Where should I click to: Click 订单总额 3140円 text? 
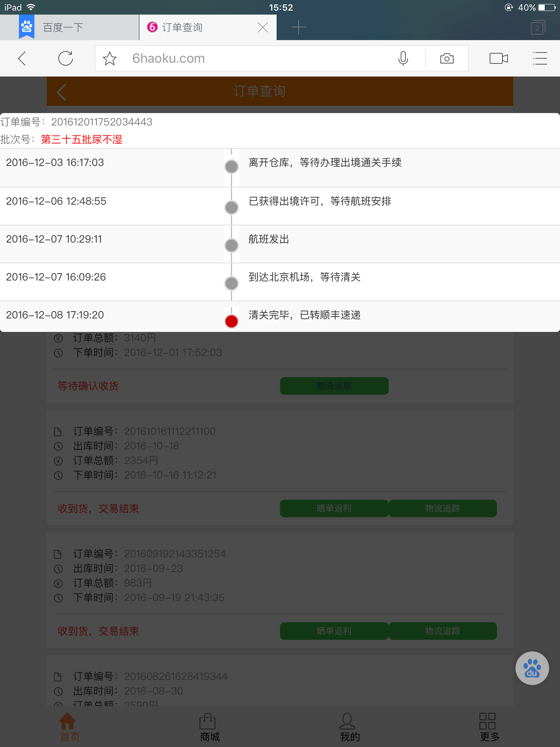point(114,338)
